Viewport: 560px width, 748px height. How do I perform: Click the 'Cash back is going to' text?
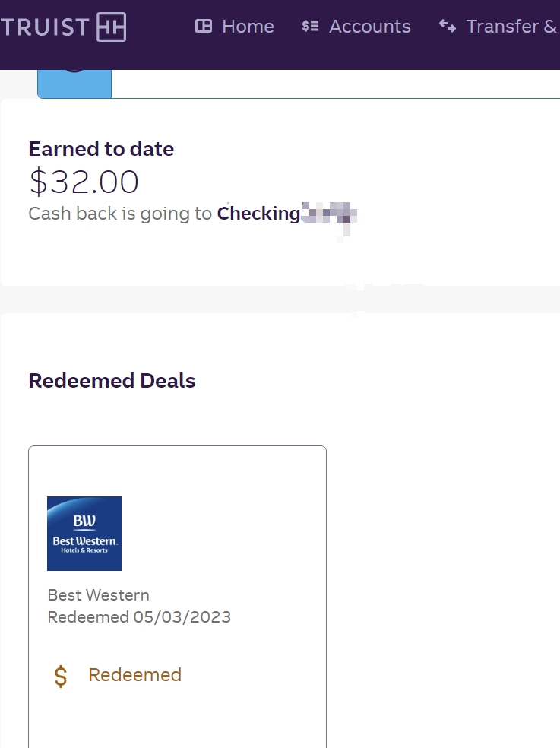120,214
